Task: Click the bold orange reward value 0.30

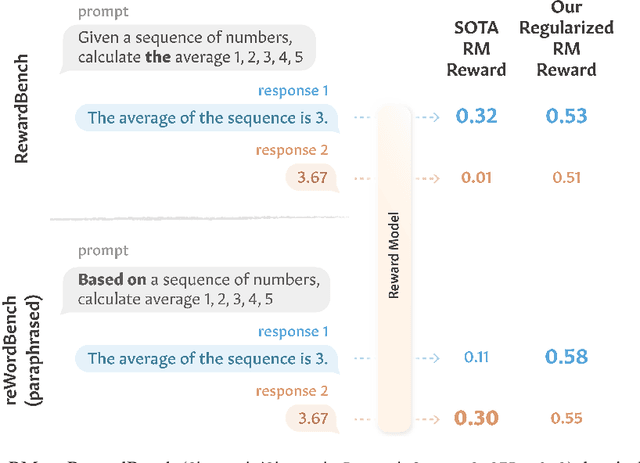Action: tap(476, 419)
